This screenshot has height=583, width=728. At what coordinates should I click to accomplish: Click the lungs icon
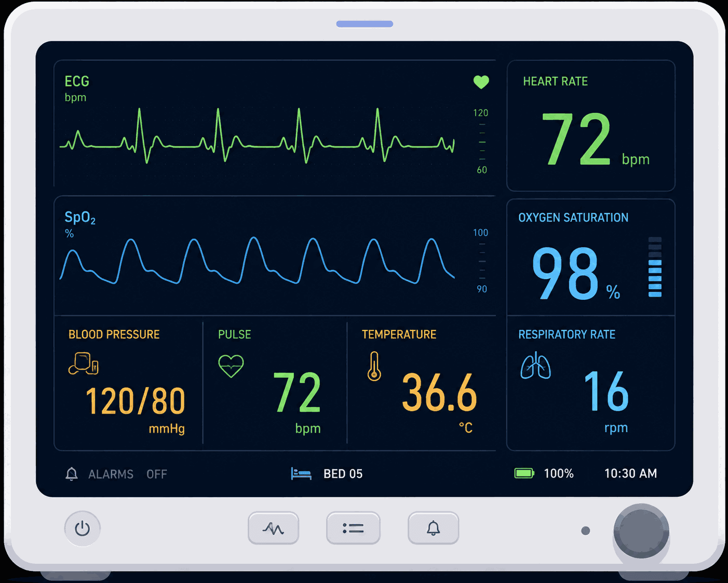[x=535, y=365]
